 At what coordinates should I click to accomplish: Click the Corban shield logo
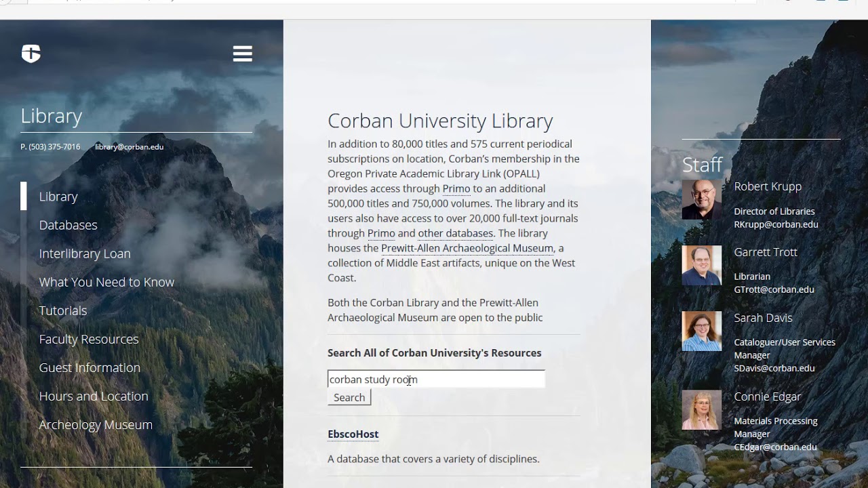tap(31, 54)
